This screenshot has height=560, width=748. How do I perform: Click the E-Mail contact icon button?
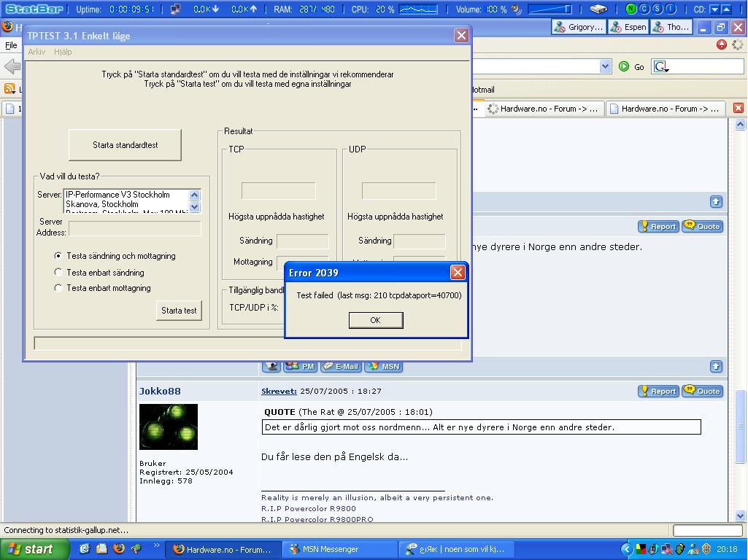(341, 366)
